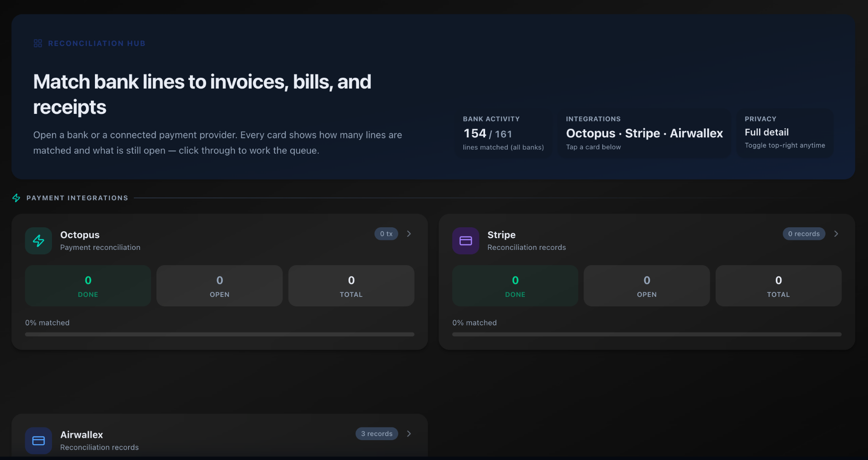The height and width of the screenshot is (460, 868).
Task: Click the Octopus card title
Action: 80,235
